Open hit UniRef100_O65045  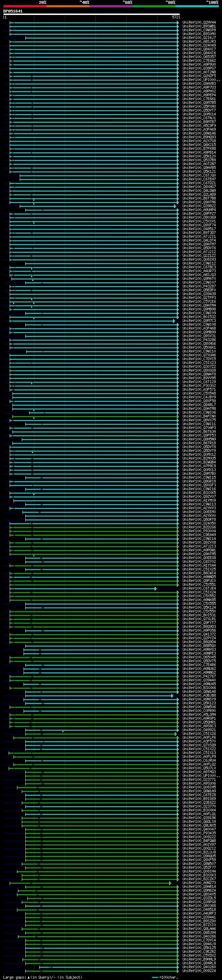199,657
